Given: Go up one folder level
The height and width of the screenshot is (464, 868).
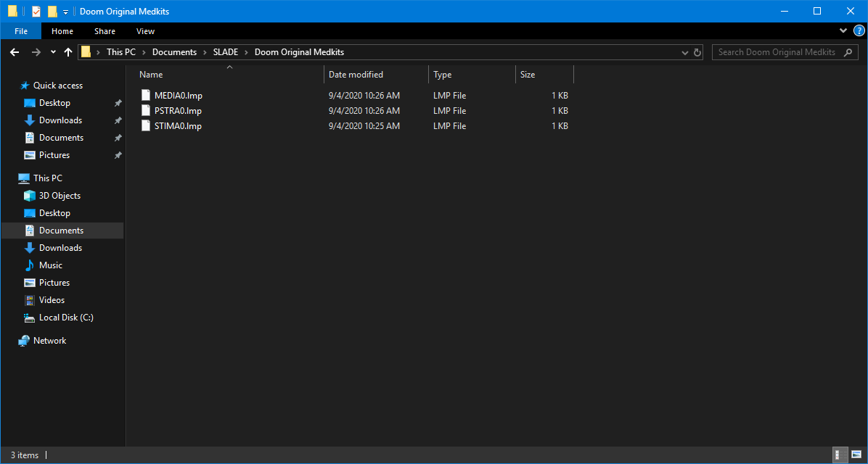Looking at the screenshot, I should pos(68,52).
